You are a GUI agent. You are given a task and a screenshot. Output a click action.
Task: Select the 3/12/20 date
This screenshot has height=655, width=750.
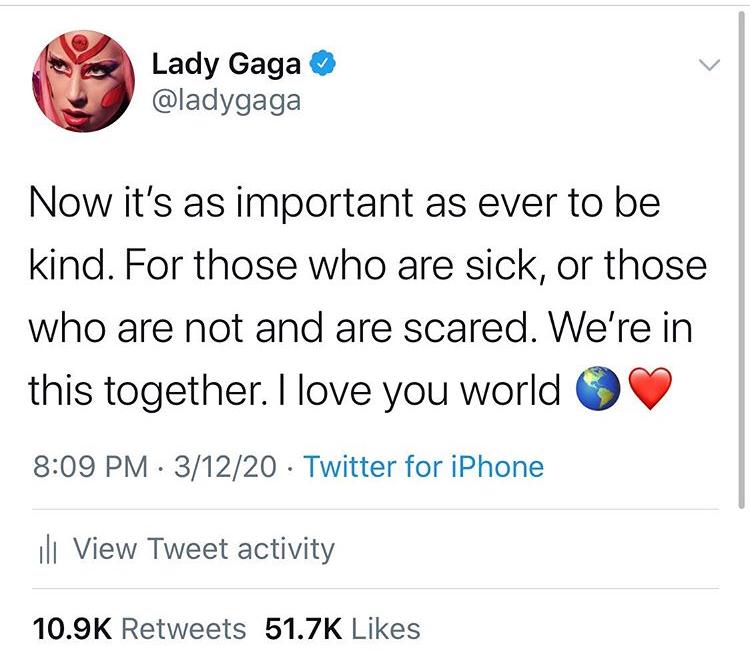pyautogui.click(x=225, y=466)
